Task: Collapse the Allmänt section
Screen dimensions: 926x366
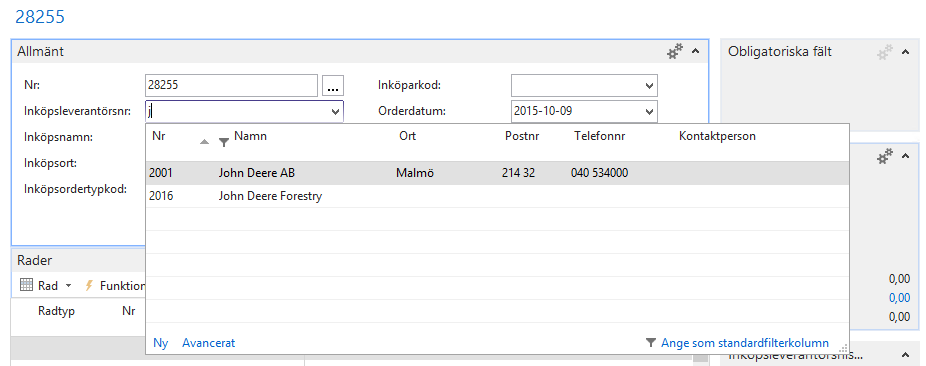Action: [695, 51]
